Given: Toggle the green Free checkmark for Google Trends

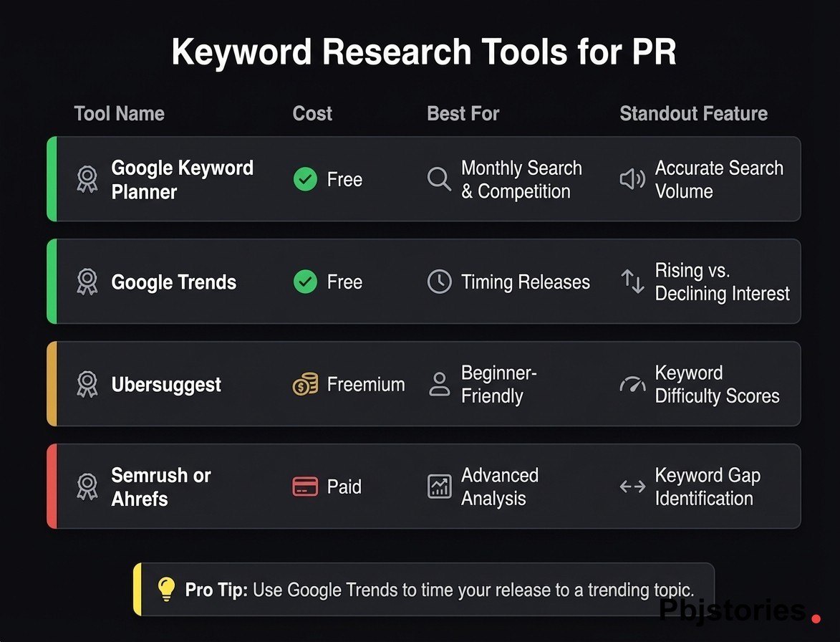Looking at the screenshot, I should pyautogui.click(x=305, y=282).
